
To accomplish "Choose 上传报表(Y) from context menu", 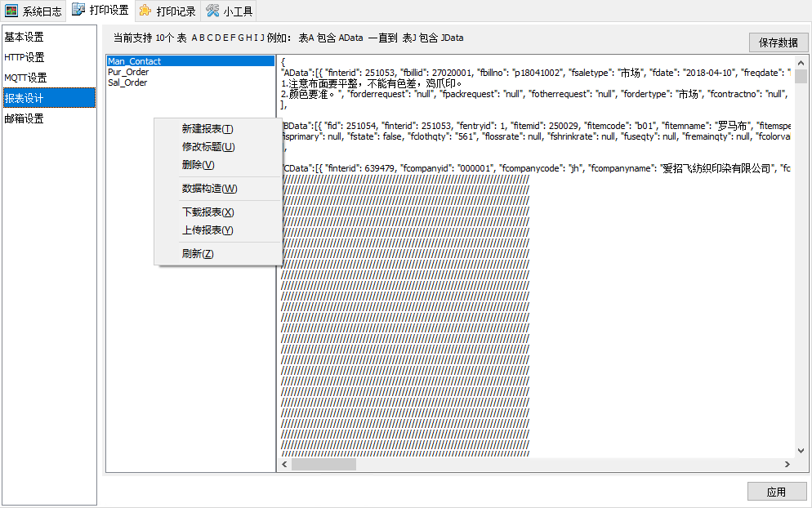I will (218, 230).
